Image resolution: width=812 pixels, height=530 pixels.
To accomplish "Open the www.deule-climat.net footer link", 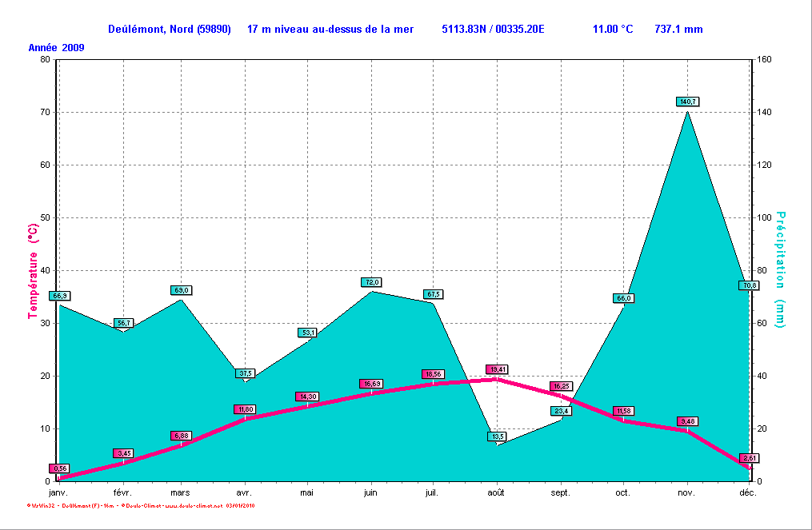I will pyautogui.click(x=194, y=506).
